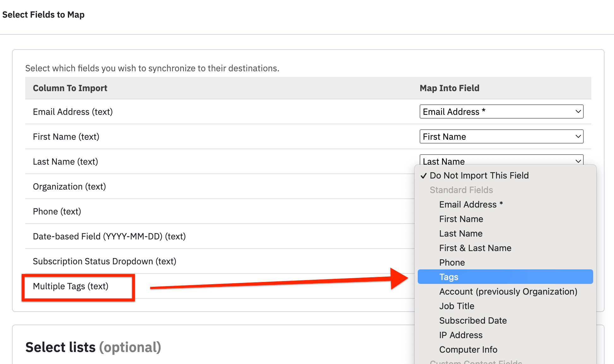
Task: Click the 'Map Into Field' column header
Action: point(449,88)
